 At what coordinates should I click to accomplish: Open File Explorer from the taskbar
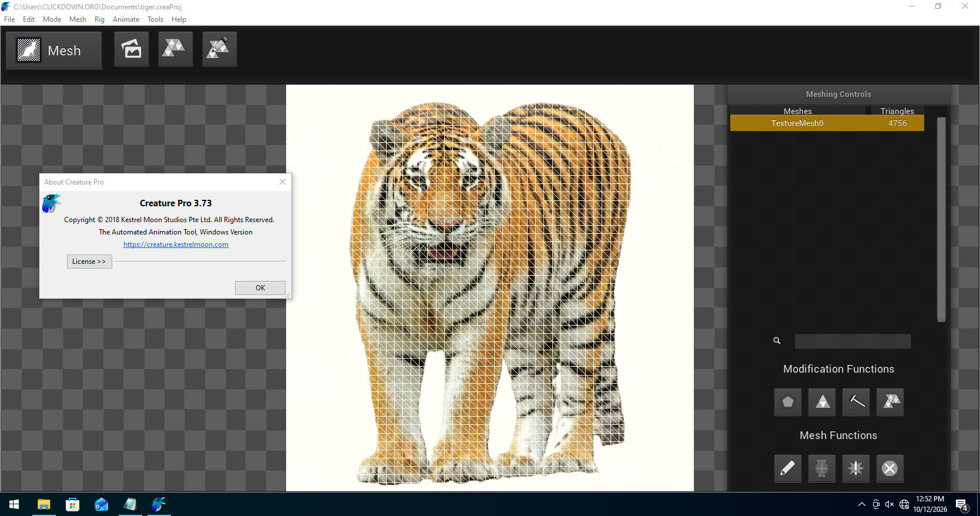point(43,504)
